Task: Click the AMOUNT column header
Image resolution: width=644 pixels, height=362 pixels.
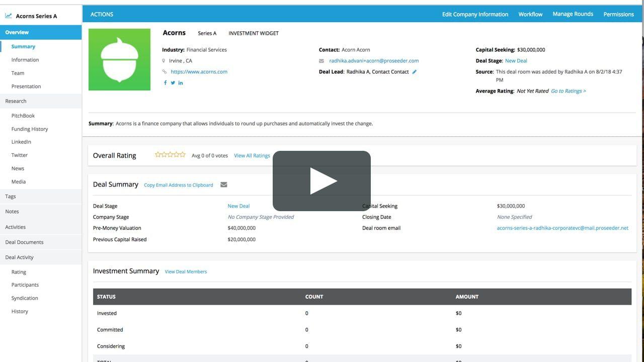Action: pos(467,297)
